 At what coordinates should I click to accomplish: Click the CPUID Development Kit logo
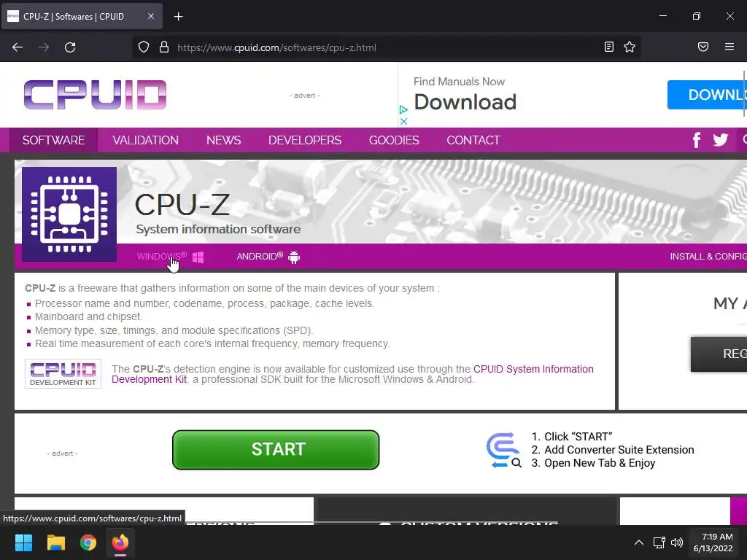tap(63, 374)
